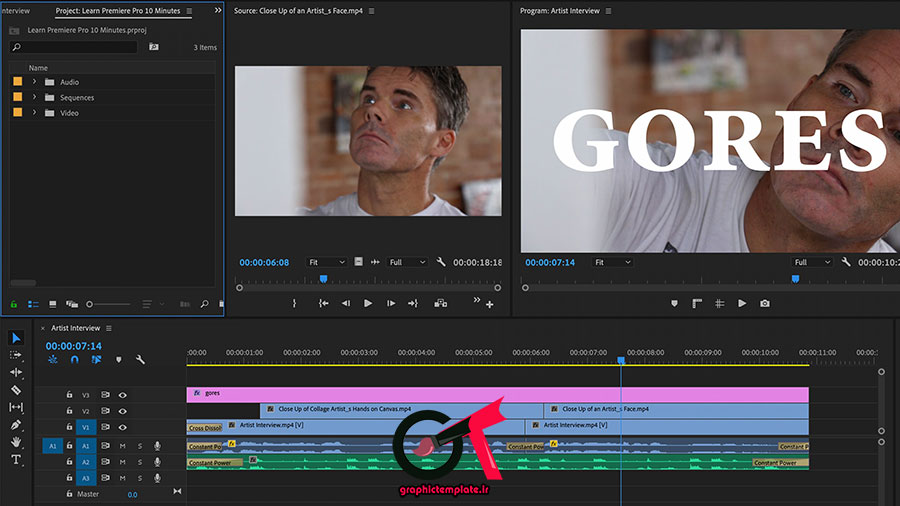The image size is (900, 506).
Task: Mute track A1
Action: pyautogui.click(x=122, y=446)
